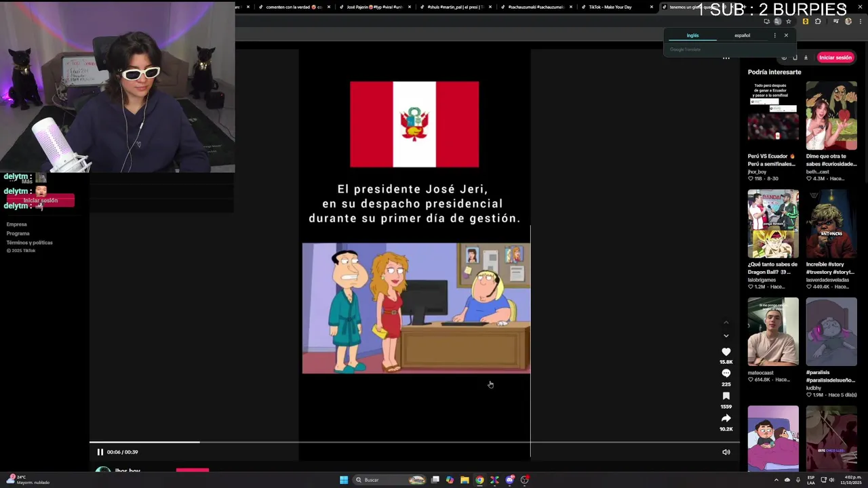Image resolution: width=868 pixels, height=488 pixels.
Task: Click the translate icon in address bar
Action: [x=777, y=22]
